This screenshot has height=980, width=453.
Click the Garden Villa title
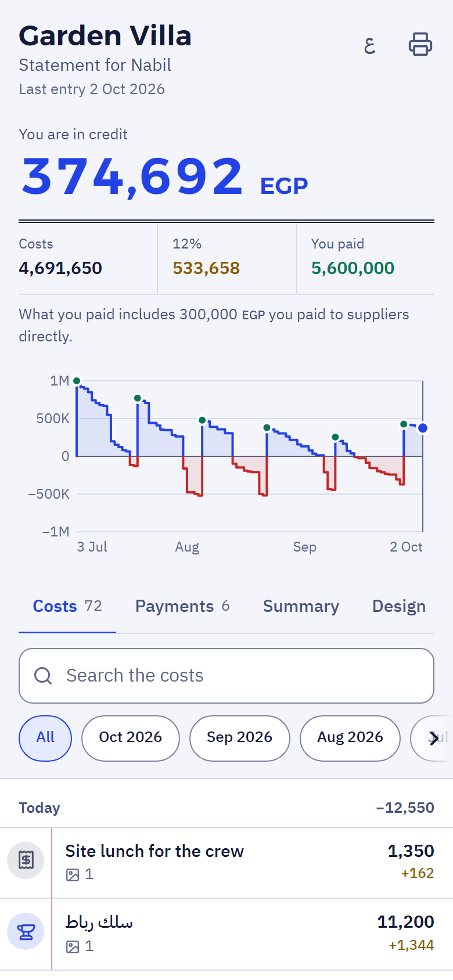tap(105, 36)
